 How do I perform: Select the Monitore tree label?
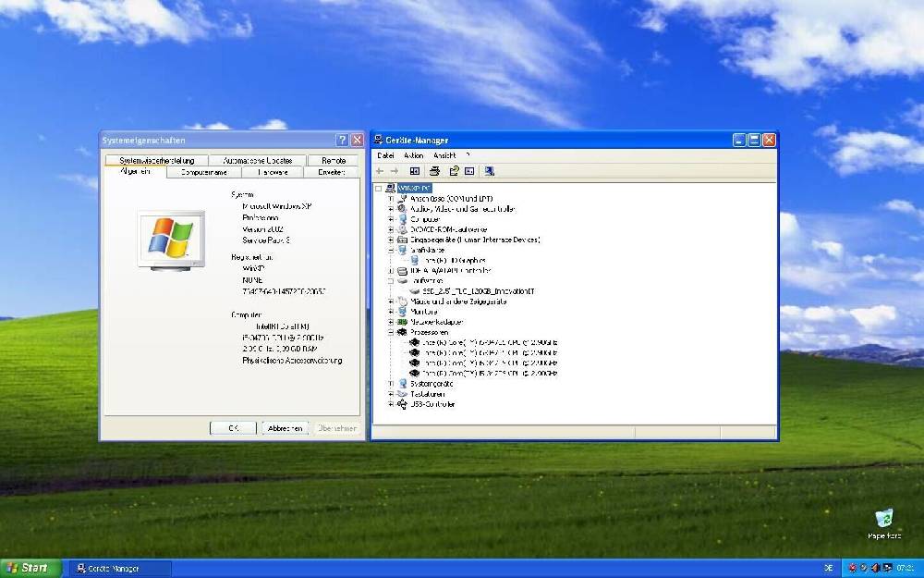coord(424,312)
